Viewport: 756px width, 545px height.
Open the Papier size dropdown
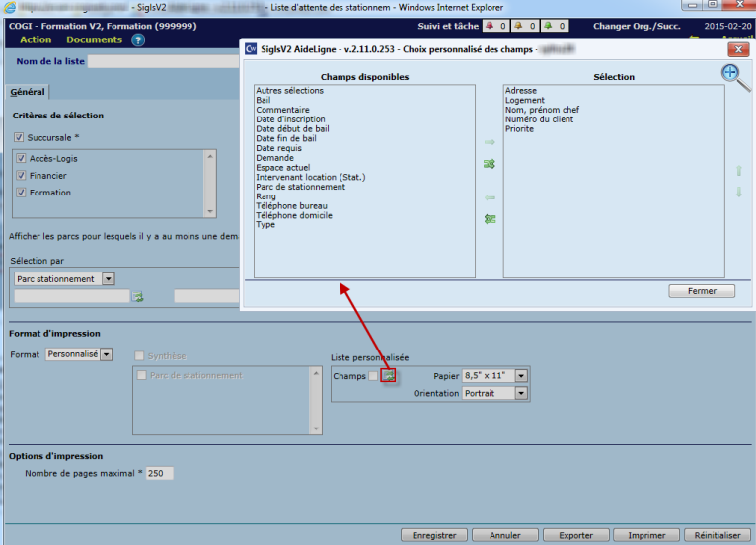click(521, 376)
